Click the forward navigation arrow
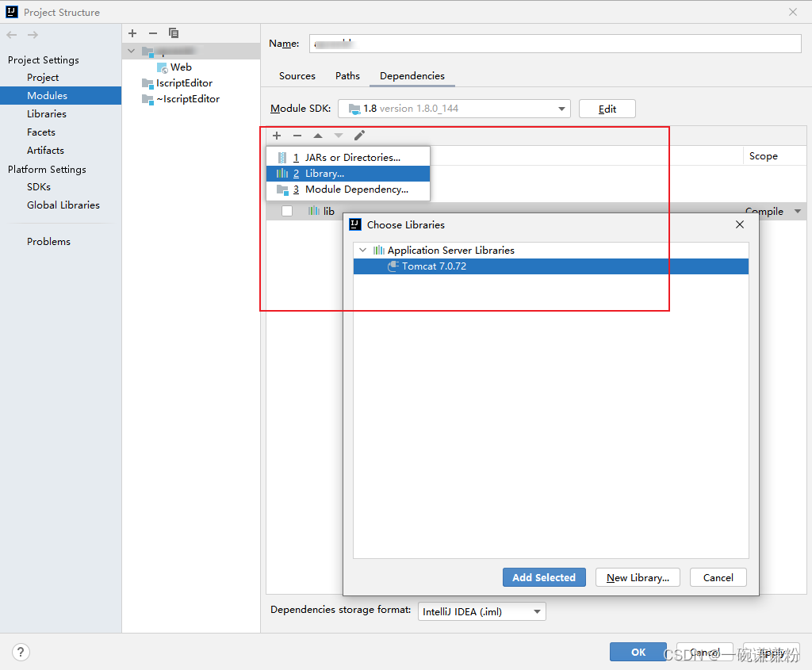 tap(33, 35)
